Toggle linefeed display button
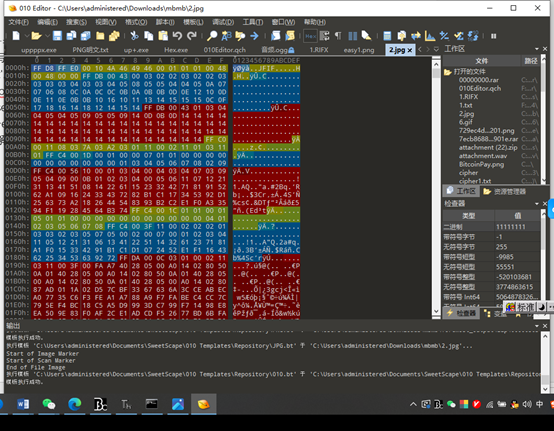554x431 pixels. (324, 36)
